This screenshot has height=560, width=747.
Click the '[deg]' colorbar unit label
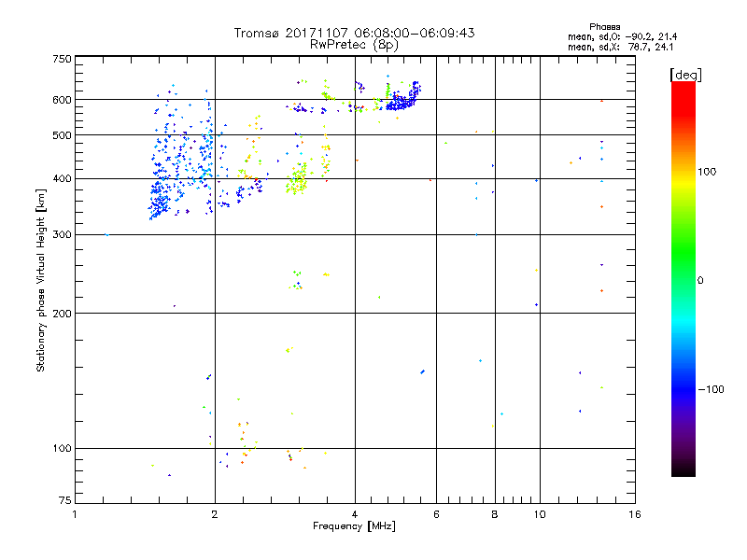[x=685, y=75]
